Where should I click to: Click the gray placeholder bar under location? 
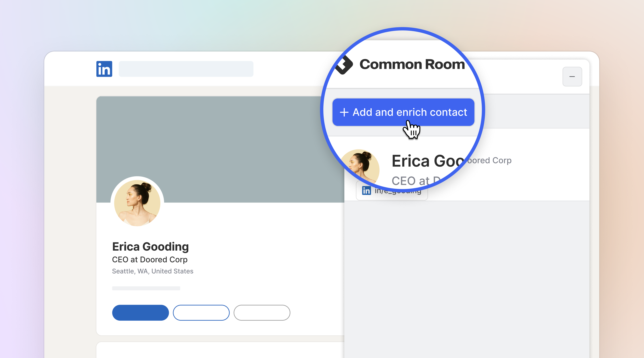[146, 288]
